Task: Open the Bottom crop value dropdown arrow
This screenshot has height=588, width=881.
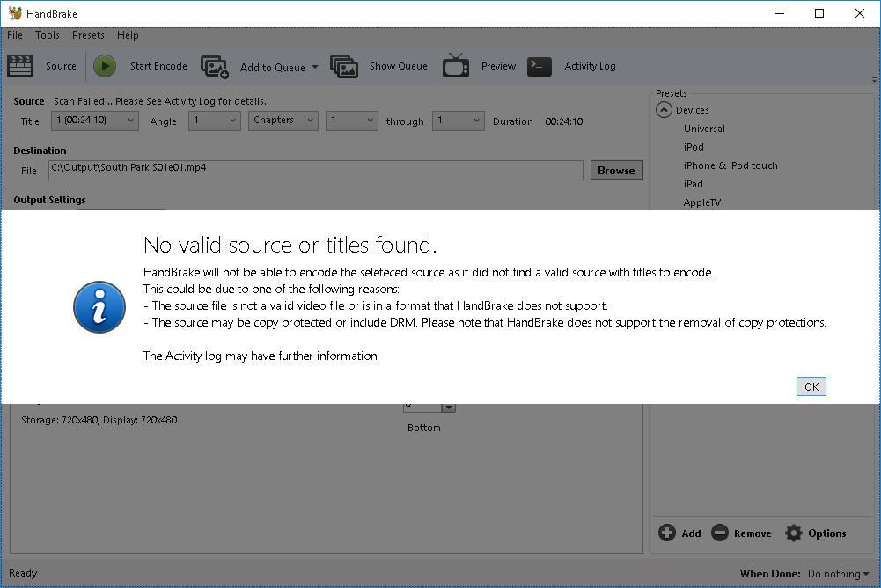Action: pos(448,408)
